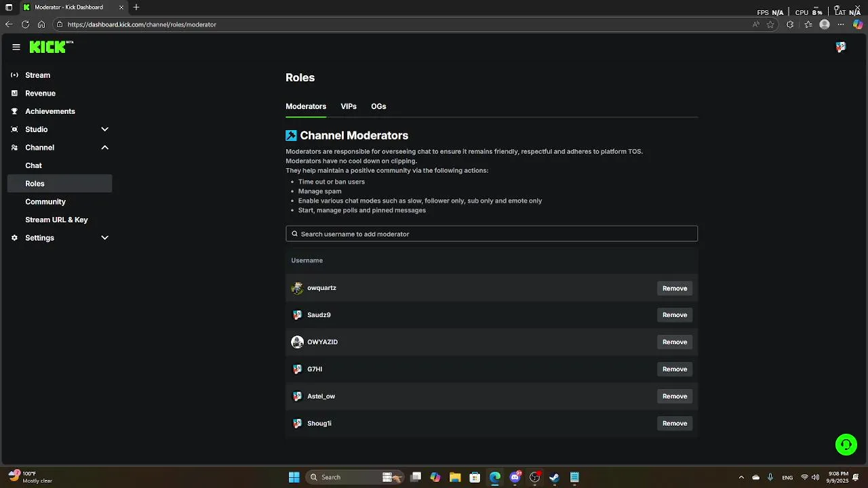
Task: Click the Studio camera icon
Action: point(15,129)
